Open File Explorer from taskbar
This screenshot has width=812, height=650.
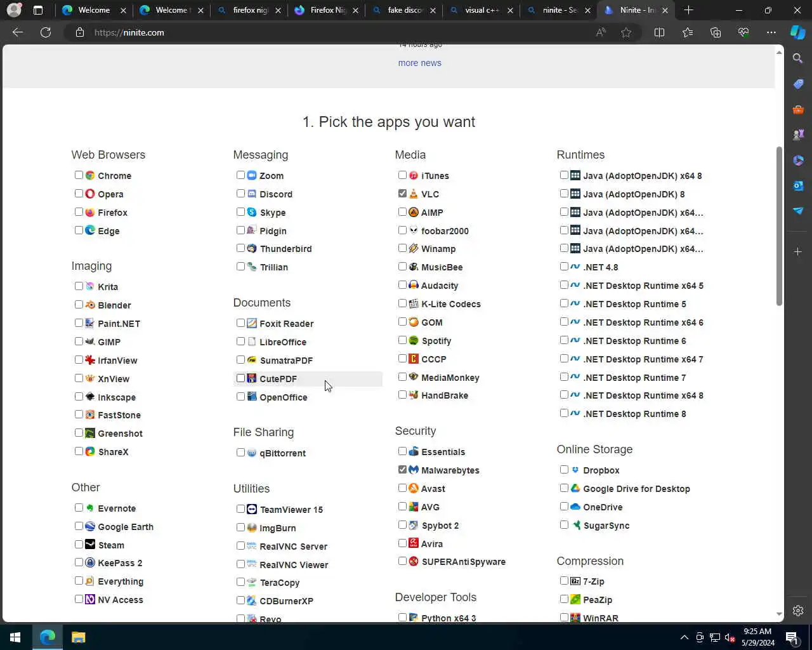click(78, 637)
